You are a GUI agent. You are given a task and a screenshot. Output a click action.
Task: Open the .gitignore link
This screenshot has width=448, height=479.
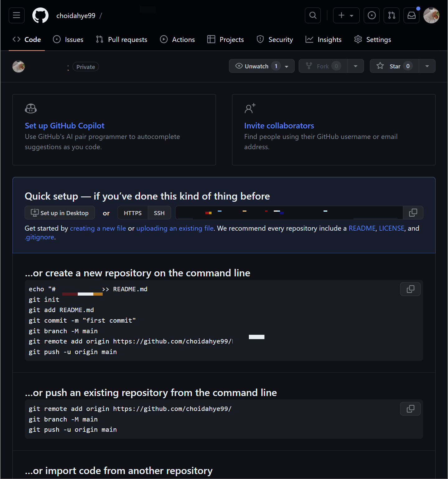(40, 237)
